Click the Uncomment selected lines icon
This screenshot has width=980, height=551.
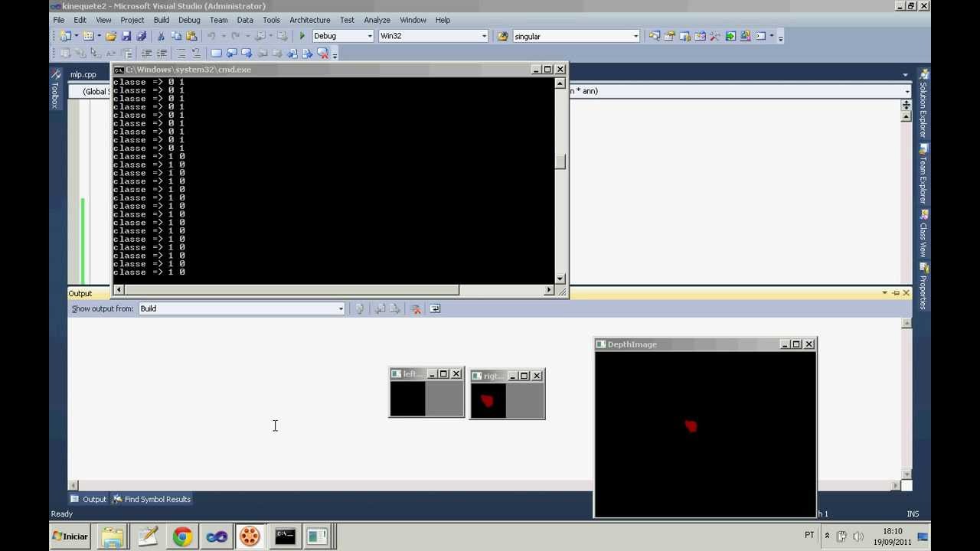tap(196, 54)
